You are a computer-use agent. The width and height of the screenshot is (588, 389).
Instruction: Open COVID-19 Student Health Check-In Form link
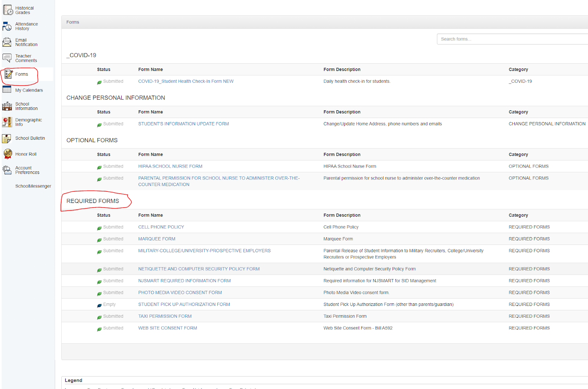186,81
